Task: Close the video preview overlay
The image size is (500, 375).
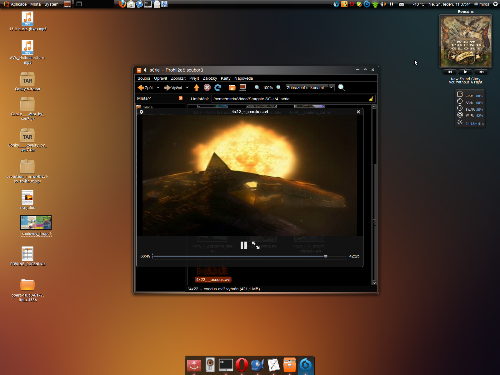Action: tap(358, 112)
